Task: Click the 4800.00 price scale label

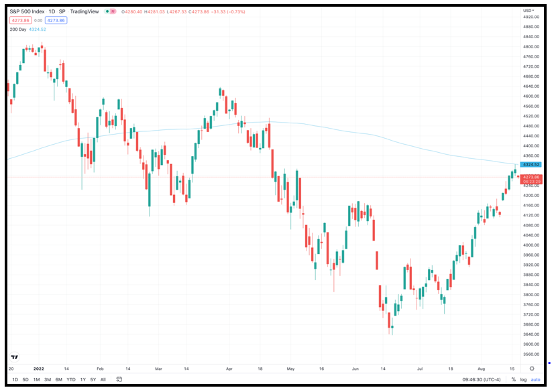Action: click(x=531, y=47)
